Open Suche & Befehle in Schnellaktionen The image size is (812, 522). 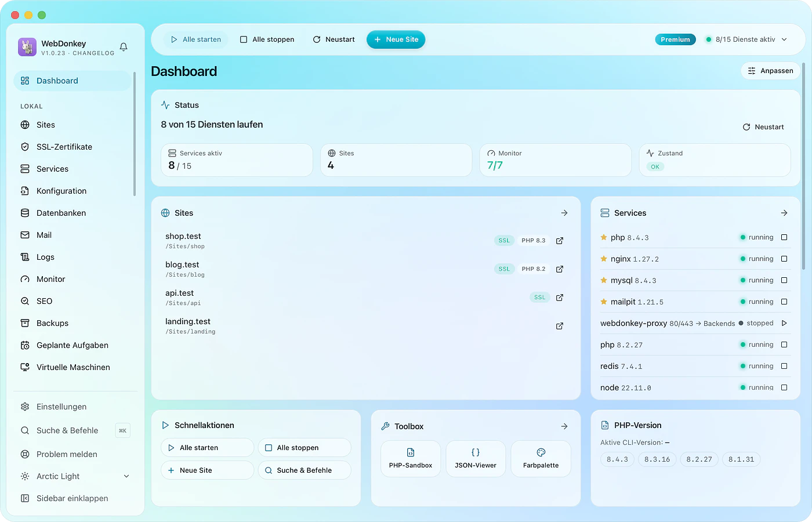[304, 470]
